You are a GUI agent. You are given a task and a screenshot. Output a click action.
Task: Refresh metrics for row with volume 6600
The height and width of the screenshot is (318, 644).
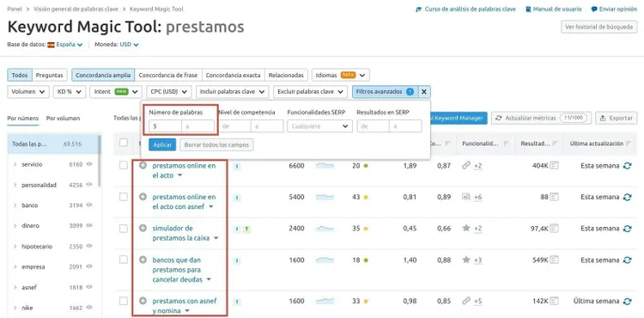627,166
